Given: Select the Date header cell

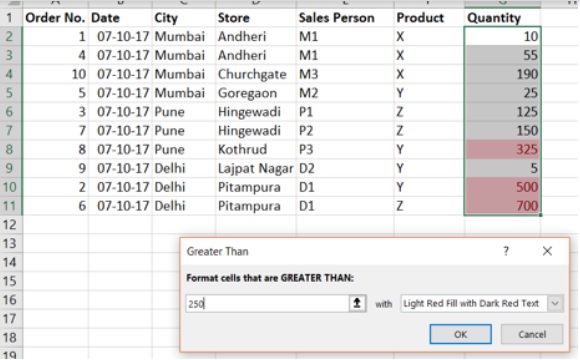Looking at the screenshot, I should [121, 17].
